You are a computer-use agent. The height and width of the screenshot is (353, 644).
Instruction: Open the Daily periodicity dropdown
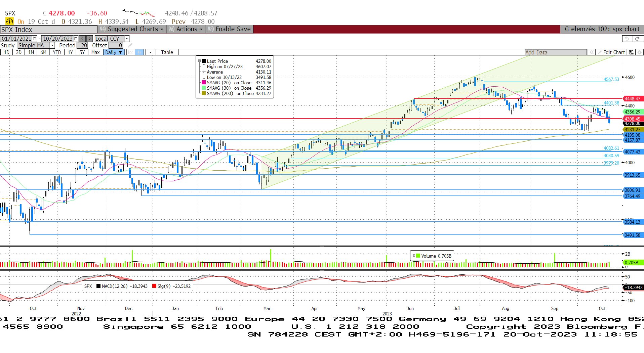[114, 52]
